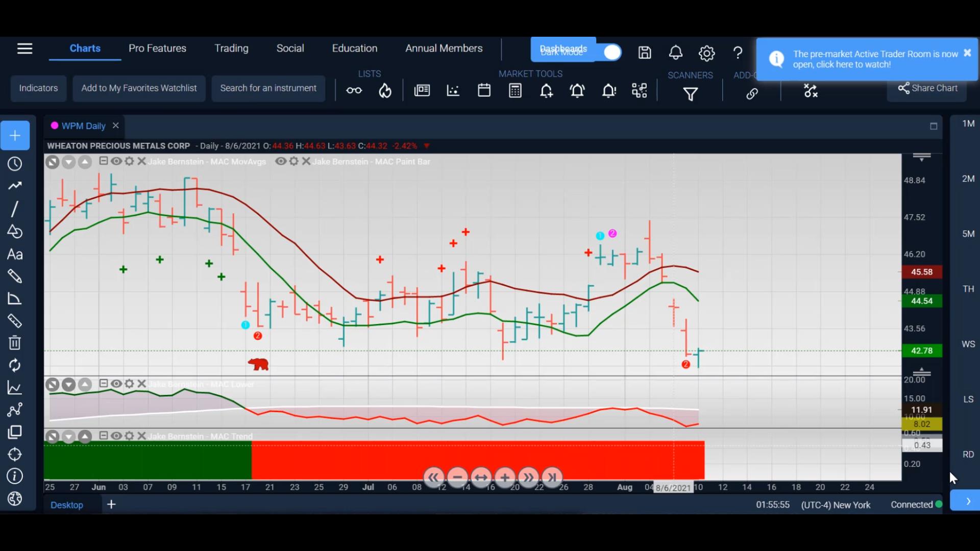Click Add to My Favorites Watchlist
The height and width of the screenshot is (551, 980).
click(139, 88)
